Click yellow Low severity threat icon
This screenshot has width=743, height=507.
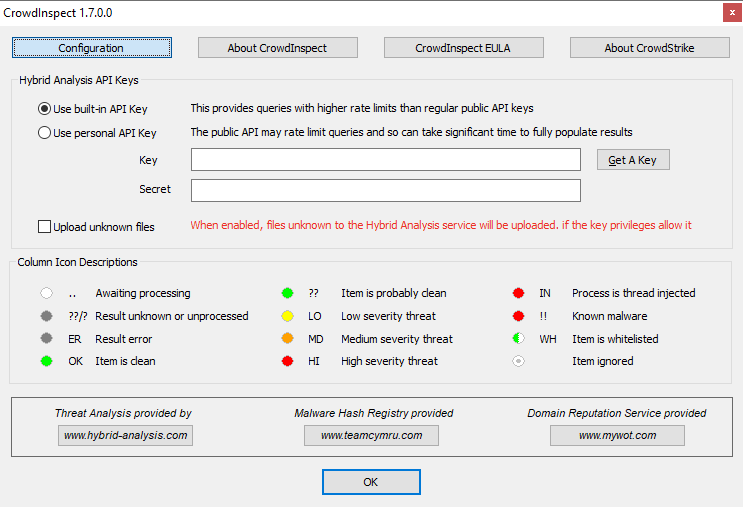pos(288,316)
